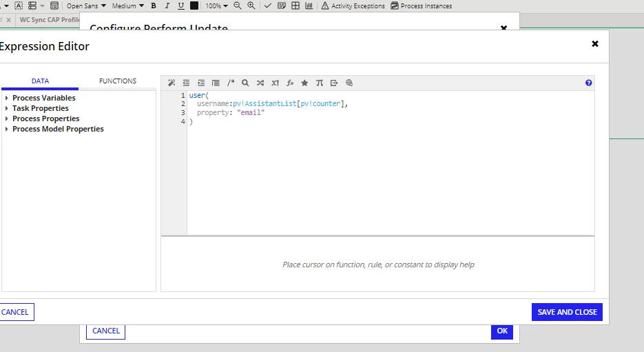Expand the Process Properties tree node
This screenshot has height=352, width=644.
pyautogui.click(x=7, y=118)
